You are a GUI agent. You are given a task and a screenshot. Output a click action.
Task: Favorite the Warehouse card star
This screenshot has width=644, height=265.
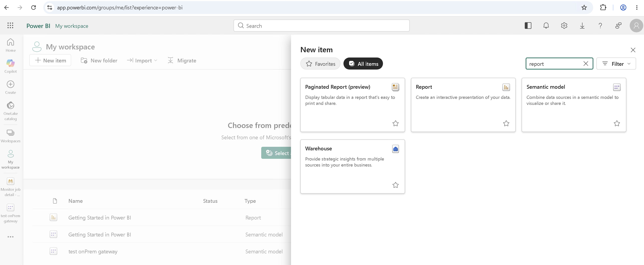click(395, 185)
